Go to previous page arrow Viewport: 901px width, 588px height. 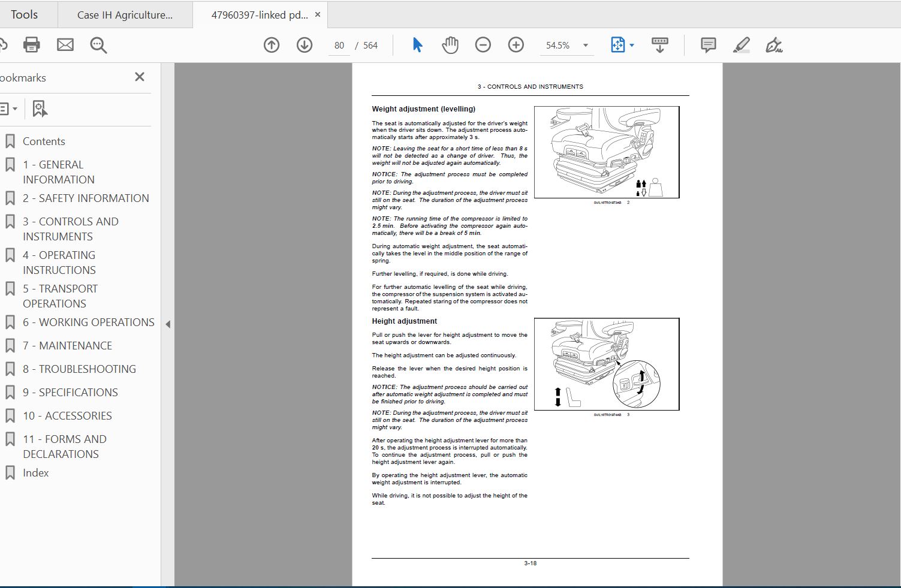click(272, 45)
